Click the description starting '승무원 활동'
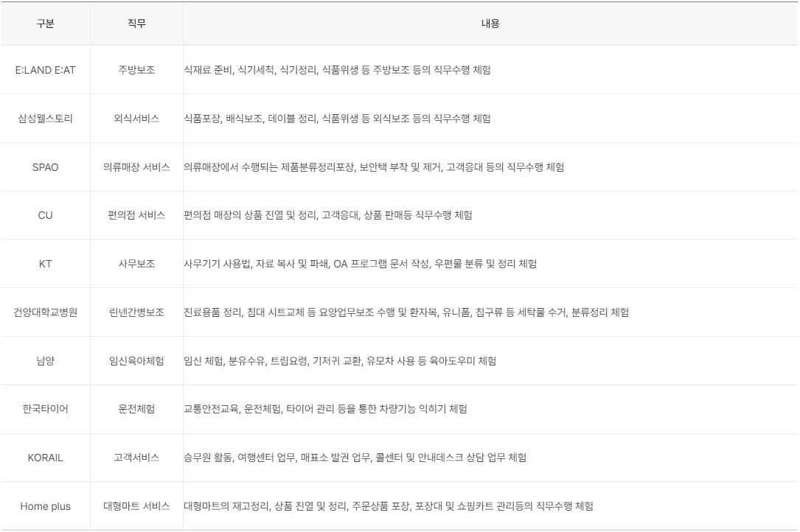 pos(355,458)
